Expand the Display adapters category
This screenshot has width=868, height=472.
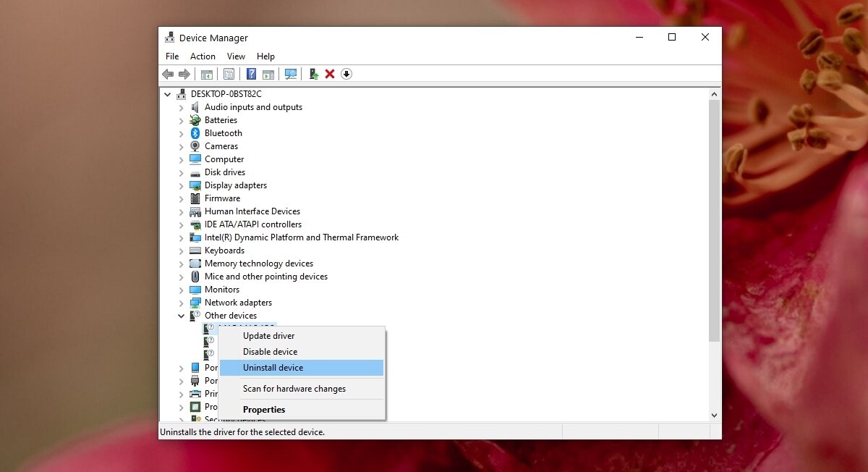tap(181, 185)
